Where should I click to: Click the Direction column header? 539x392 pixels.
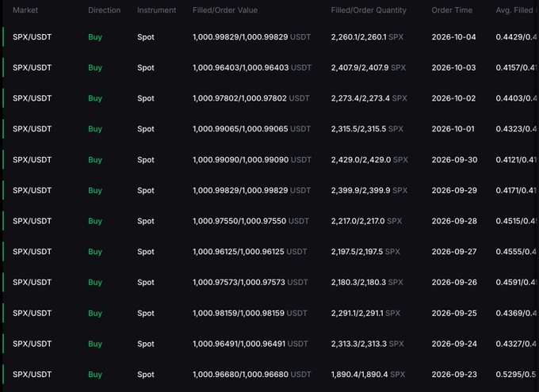click(x=104, y=10)
